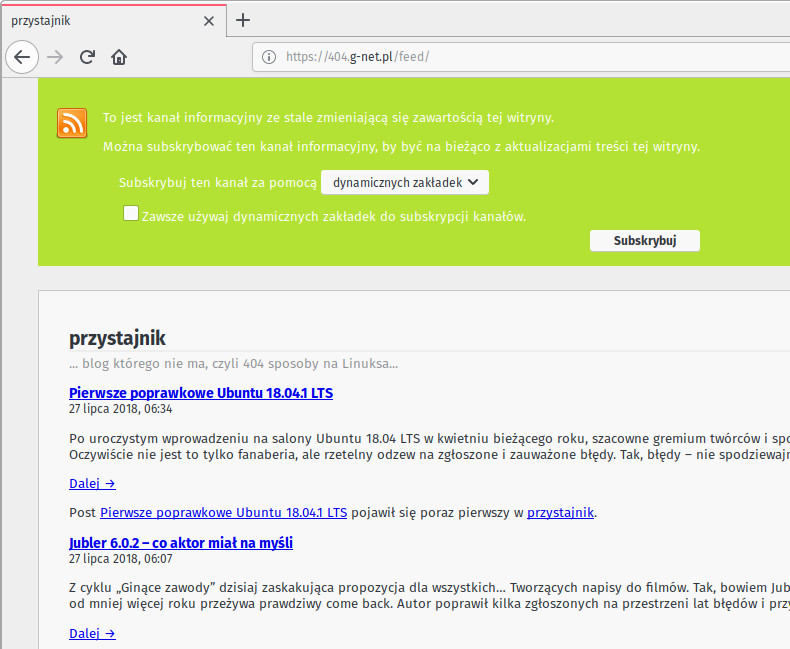Open the dynamicznych zakładek dropdown

[x=405, y=182]
